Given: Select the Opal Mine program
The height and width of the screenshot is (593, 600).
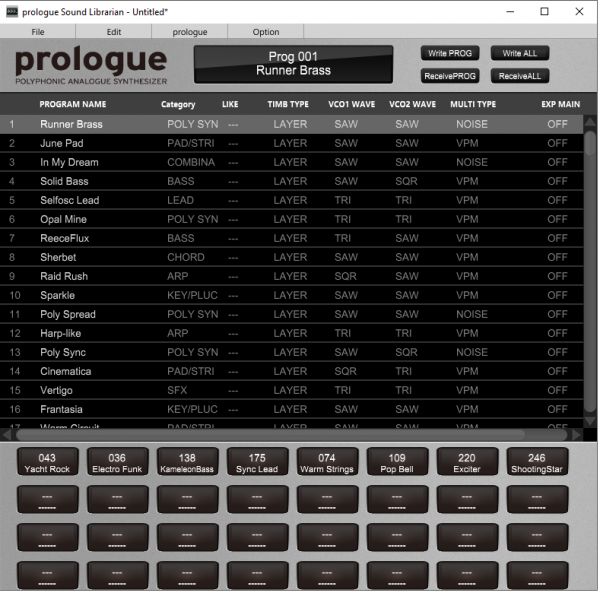Looking at the screenshot, I should click(x=292, y=219).
